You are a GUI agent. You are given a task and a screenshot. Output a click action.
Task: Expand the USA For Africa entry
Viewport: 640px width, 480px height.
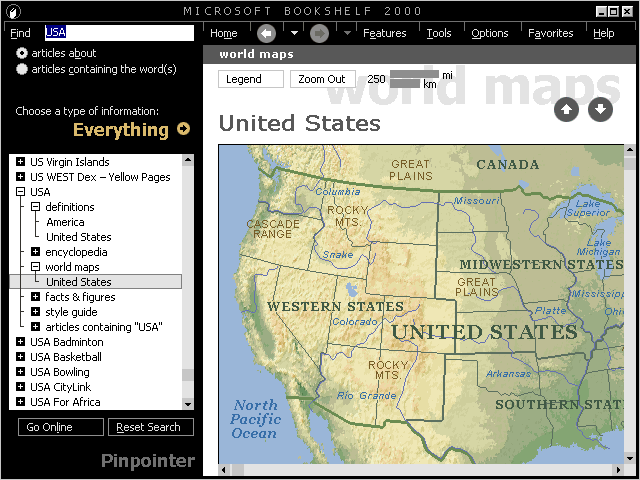(20, 402)
